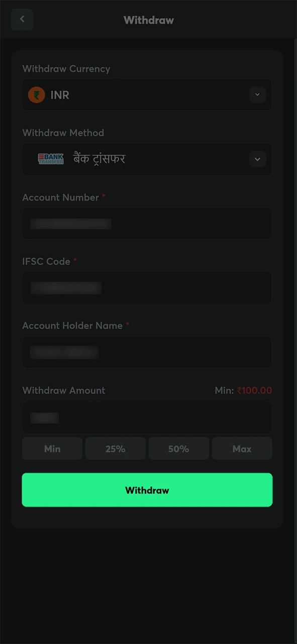297x644 pixels.
Task: Select the Bank Transfer method icon
Action: [x=51, y=159]
